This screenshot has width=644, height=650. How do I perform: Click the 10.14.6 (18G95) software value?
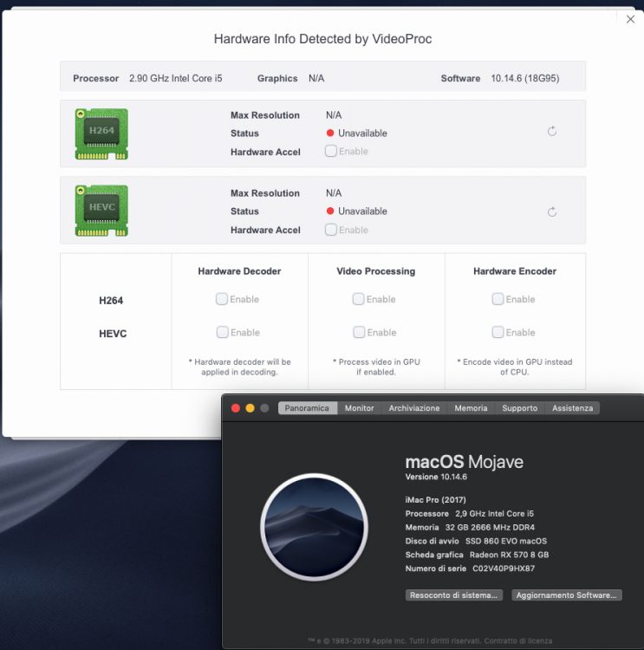click(x=525, y=78)
